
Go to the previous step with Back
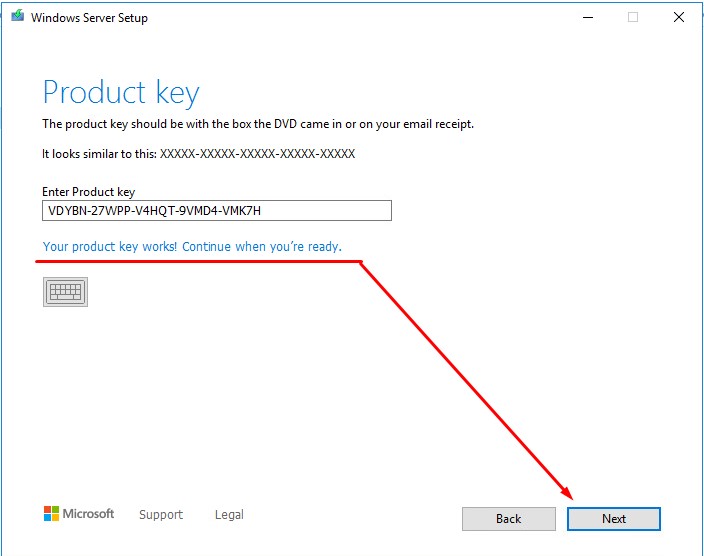508,518
